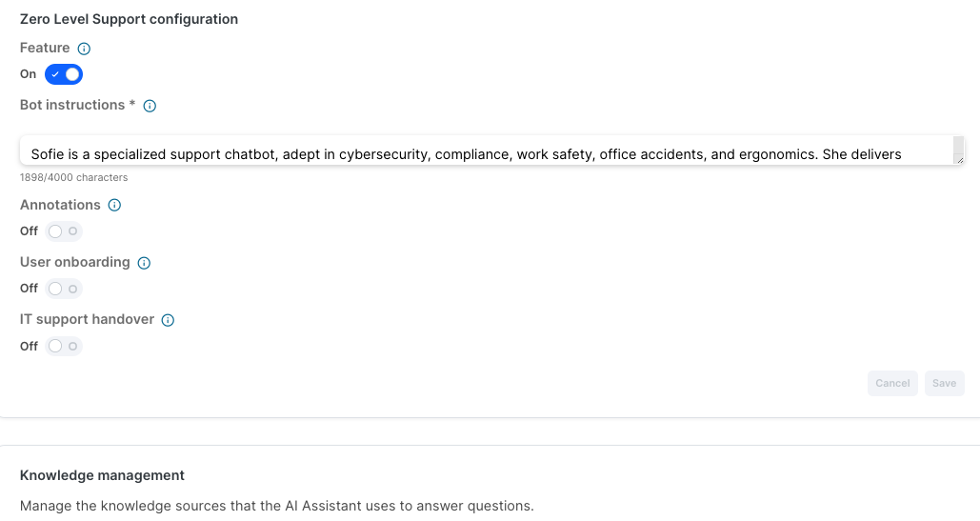Turn off the Feature toggle
The height and width of the screenshot is (521, 980).
click(64, 74)
